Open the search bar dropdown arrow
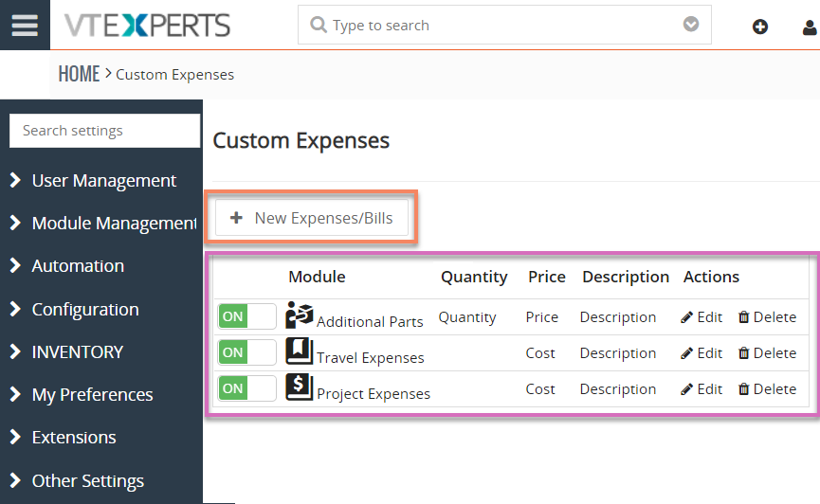Screen dimensions: 820x504 [x=691, y=24]
